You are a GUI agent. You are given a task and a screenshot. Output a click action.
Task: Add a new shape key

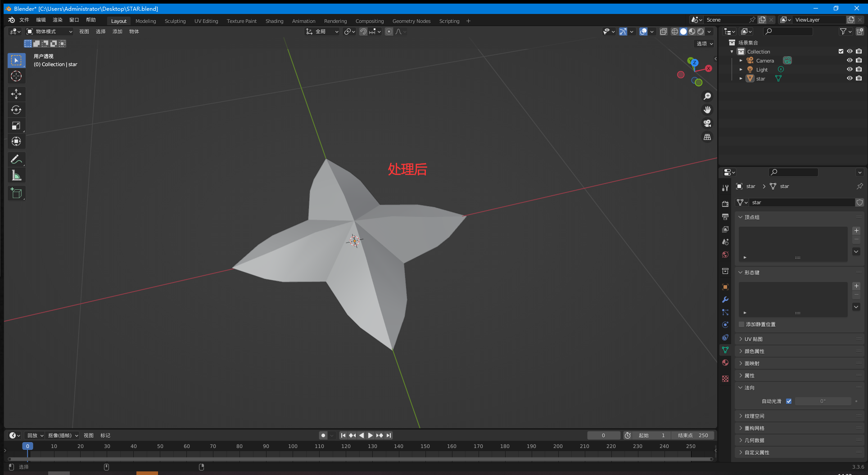[856, 286]
